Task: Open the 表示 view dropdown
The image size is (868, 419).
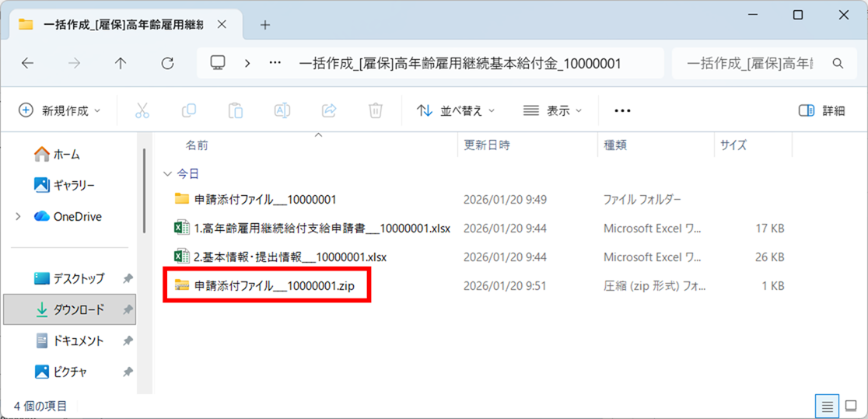Action: point(552,110)
